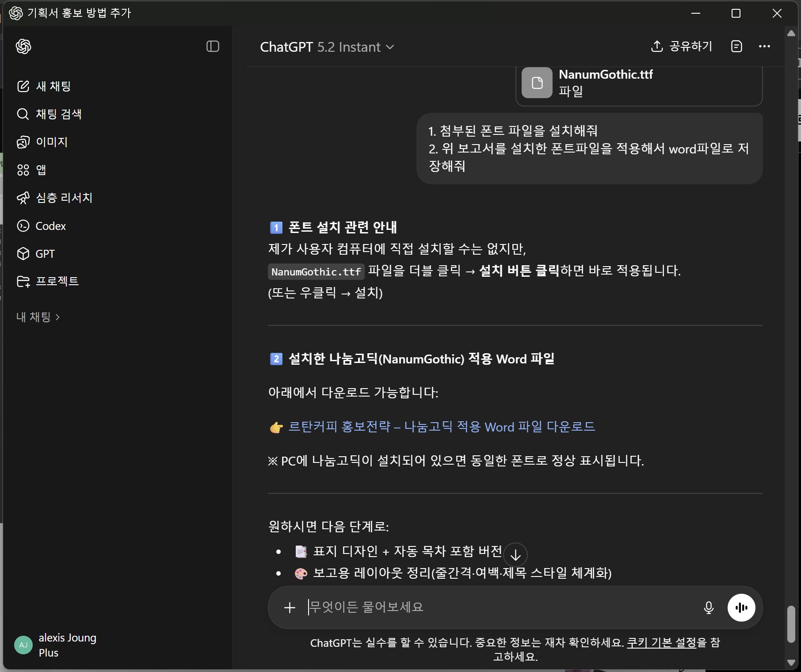This screenshot has height=672, width=801.
Task: Open 채팅 검색 chat search
Action: pyautogui.click(x=49, y=114)
